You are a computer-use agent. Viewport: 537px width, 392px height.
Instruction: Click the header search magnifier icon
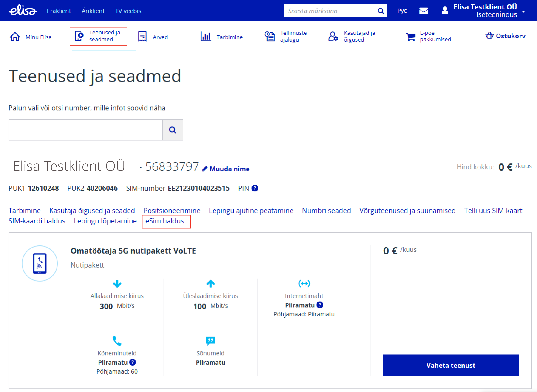click(x=381, y=11)
